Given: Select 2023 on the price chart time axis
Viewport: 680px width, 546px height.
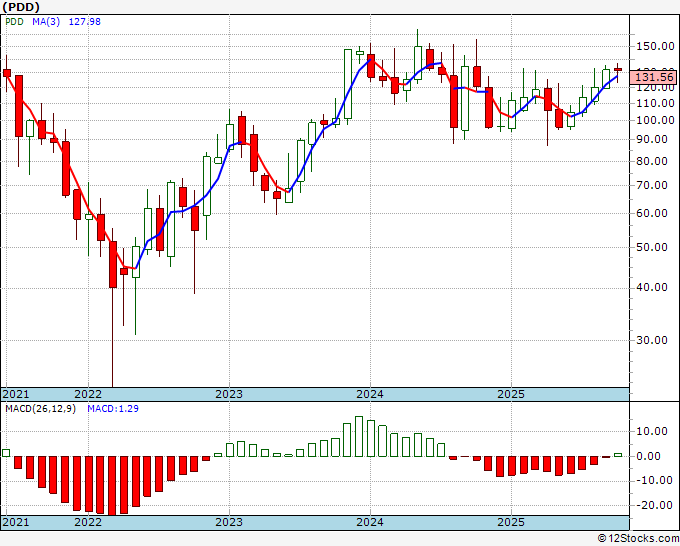Looking at the screenshot, I should (229, 394).
